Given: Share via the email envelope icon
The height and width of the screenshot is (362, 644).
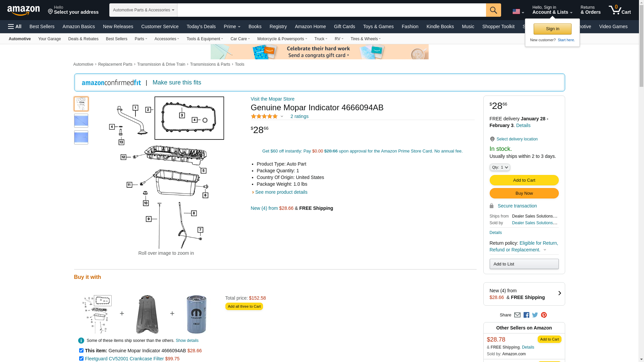Looking at the screenshot, I should point(517,315).
